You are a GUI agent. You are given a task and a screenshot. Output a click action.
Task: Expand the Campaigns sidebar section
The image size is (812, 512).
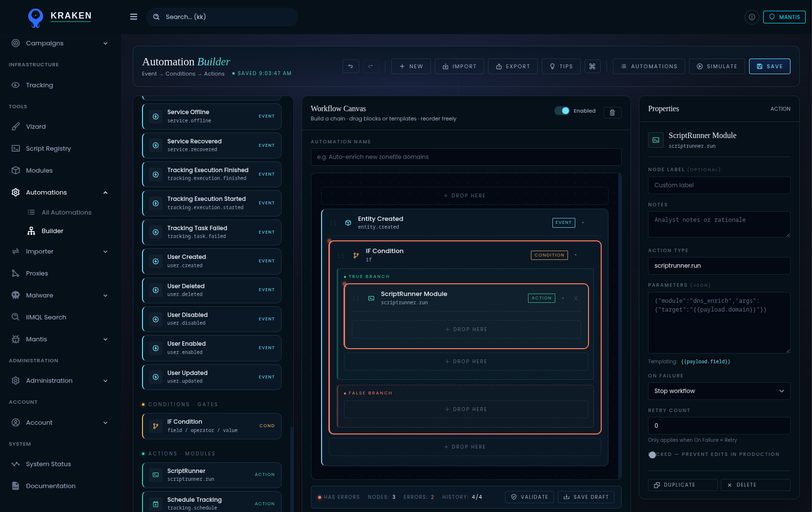[105, 43]
